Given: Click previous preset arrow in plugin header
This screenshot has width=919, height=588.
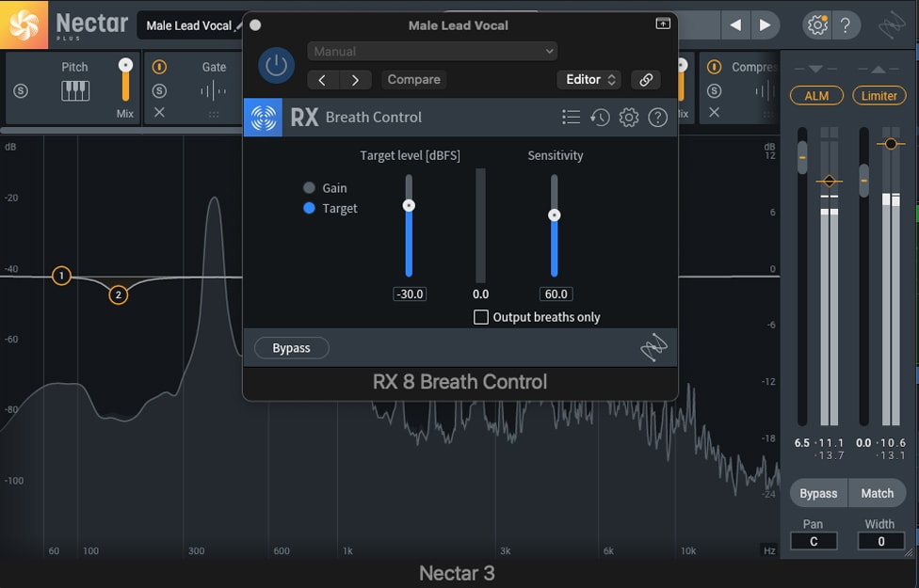Looking at the screenshot, I should click(x=322, y=80).
